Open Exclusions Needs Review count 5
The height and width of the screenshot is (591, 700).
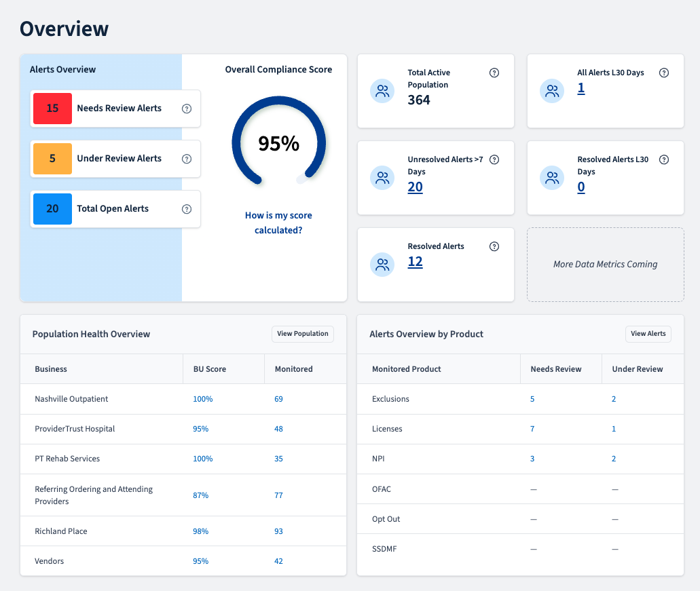point(532,399)
